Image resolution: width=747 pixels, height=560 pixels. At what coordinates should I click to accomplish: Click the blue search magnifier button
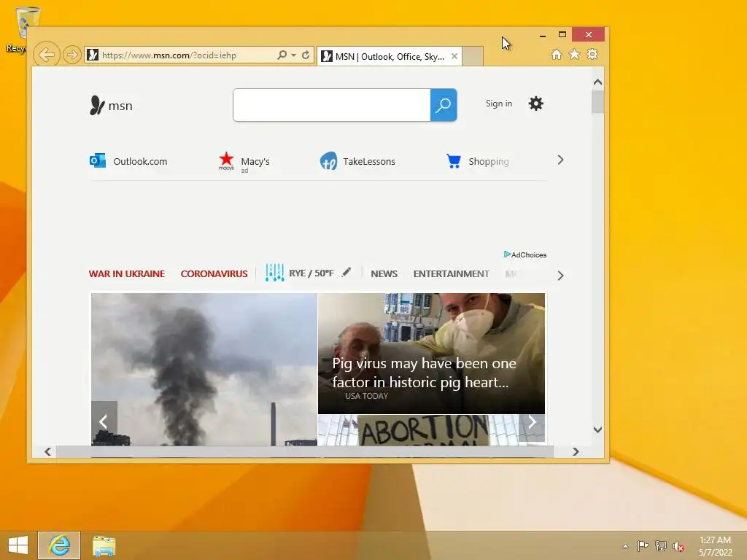pyautogui.click(x=444, y=105)
